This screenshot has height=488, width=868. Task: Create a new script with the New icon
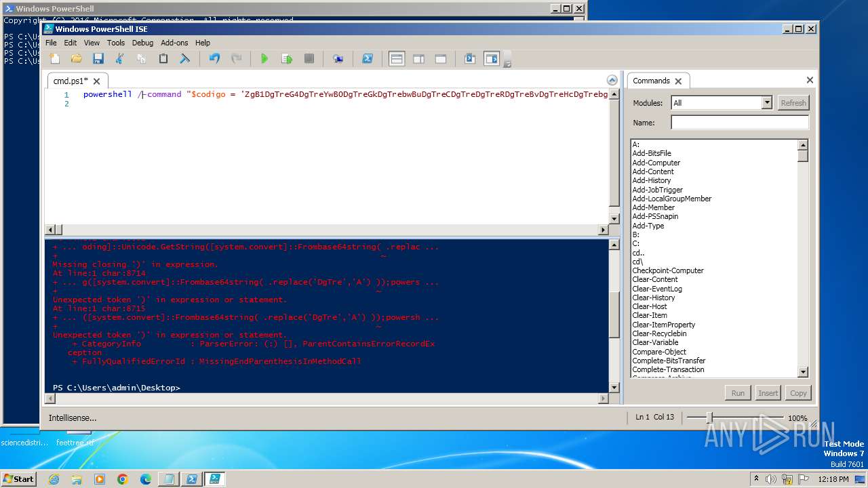coord(55,59)
